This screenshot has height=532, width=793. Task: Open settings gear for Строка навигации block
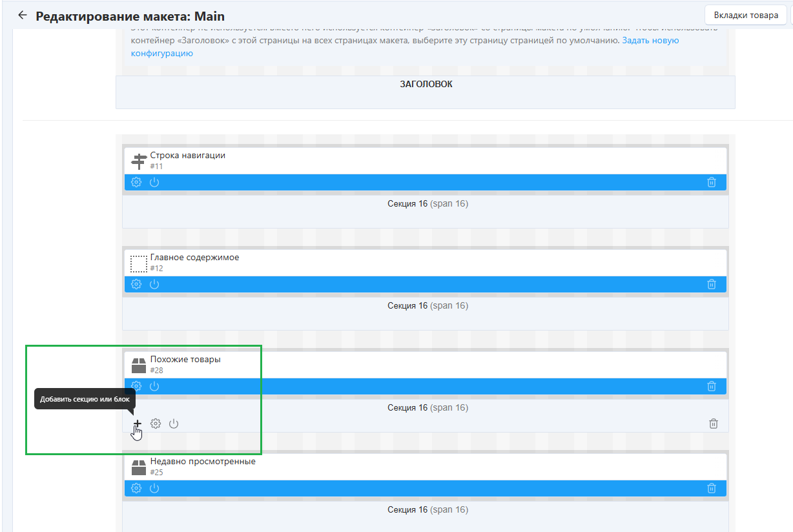[136, 182]
